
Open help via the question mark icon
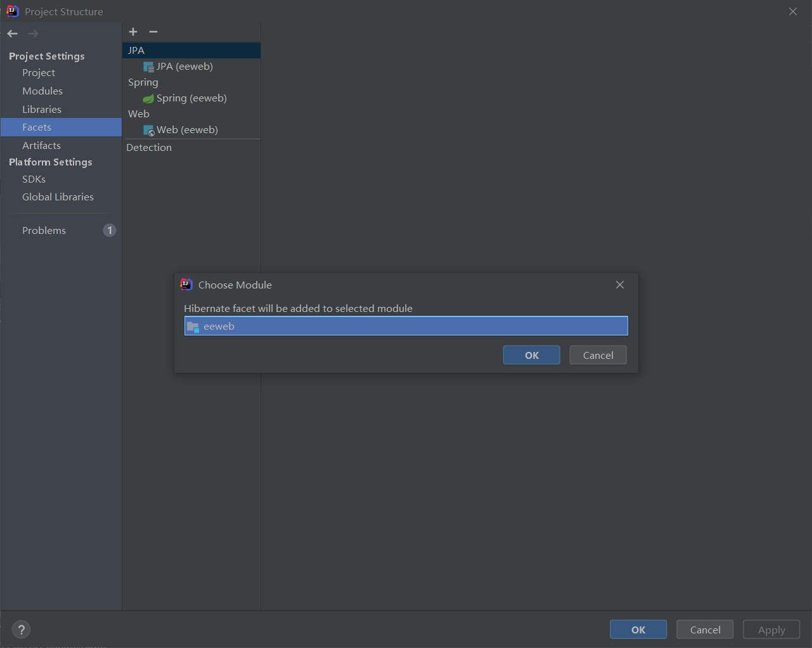(x=22, y=630)
